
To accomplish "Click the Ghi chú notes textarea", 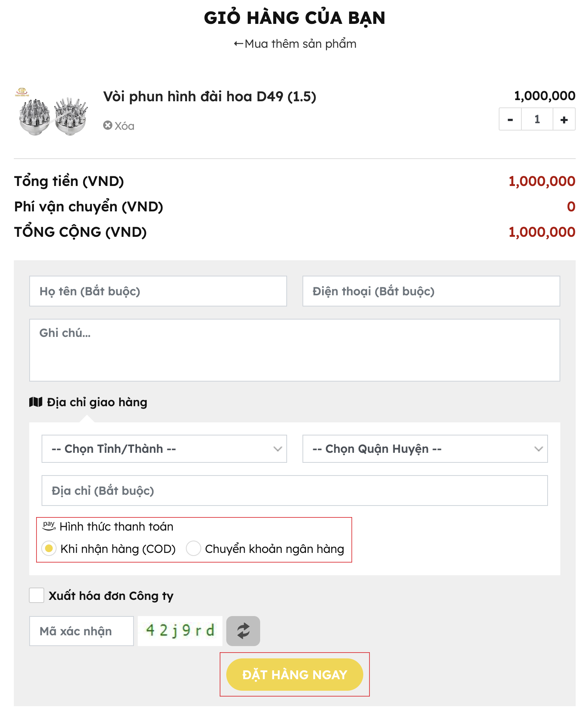I will click(x=294, y=350).
